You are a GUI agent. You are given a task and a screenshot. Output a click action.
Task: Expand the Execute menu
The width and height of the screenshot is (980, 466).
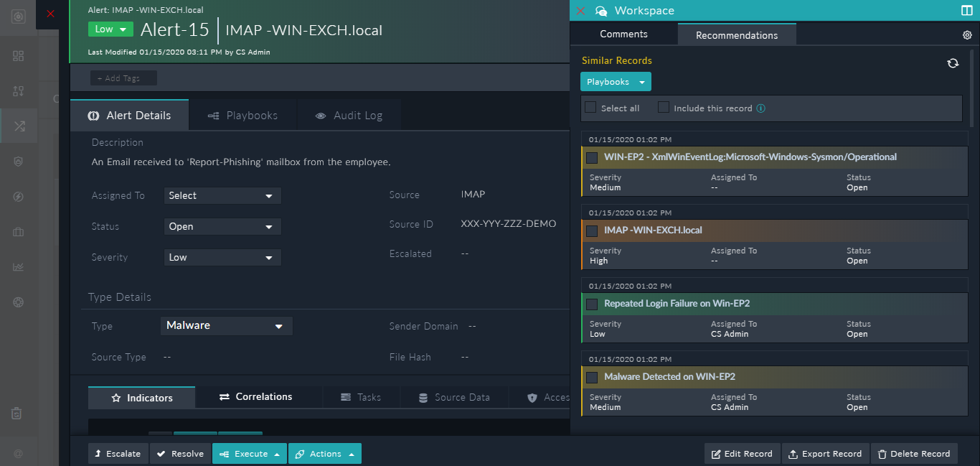tap(250, 454)
